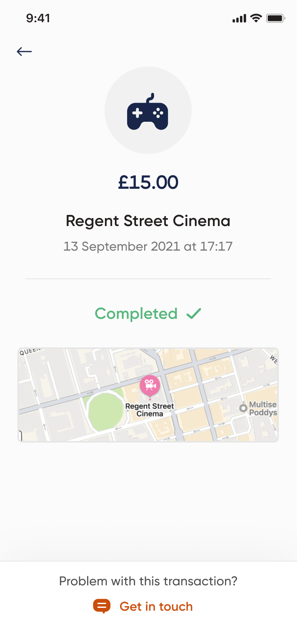Tap the battery status icon
The width and height of the screenshot is (297, 644).
tap(275, 18)
